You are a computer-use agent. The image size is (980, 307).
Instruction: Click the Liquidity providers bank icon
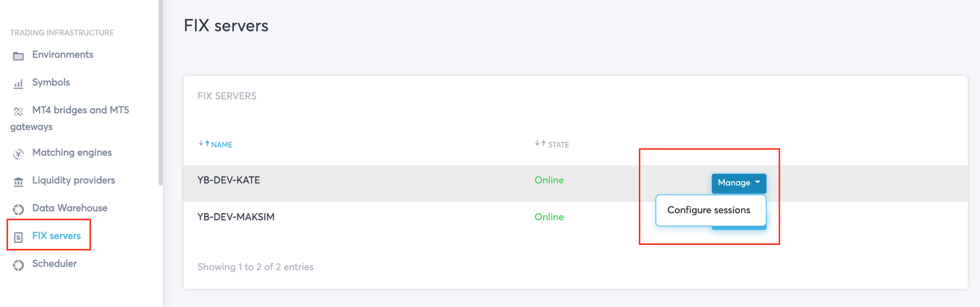18,182
